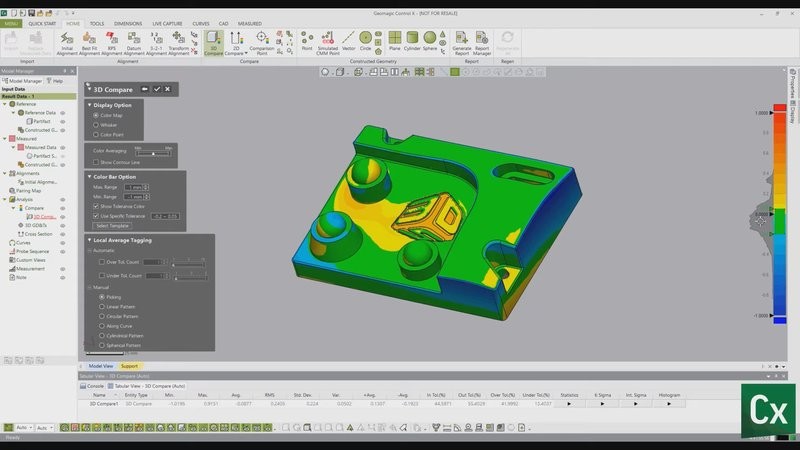Enable the Show Contour Line checkbox
The height and width of the screenshot is (450, 800).
click(96, 161)
